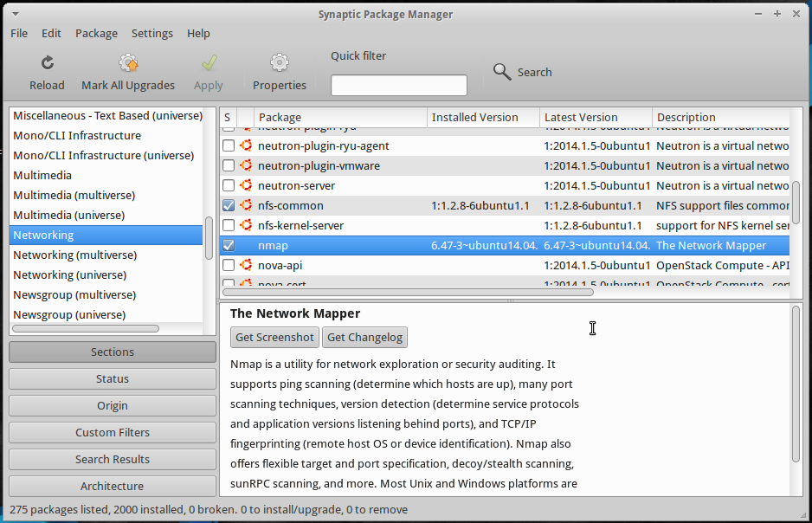812x523 pixels.
Task: Select the Networking section
Action: [106, 236]
